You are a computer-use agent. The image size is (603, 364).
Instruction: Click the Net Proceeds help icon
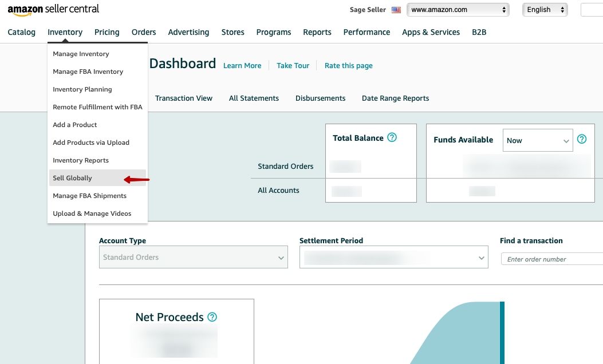[x=212, y=316]
